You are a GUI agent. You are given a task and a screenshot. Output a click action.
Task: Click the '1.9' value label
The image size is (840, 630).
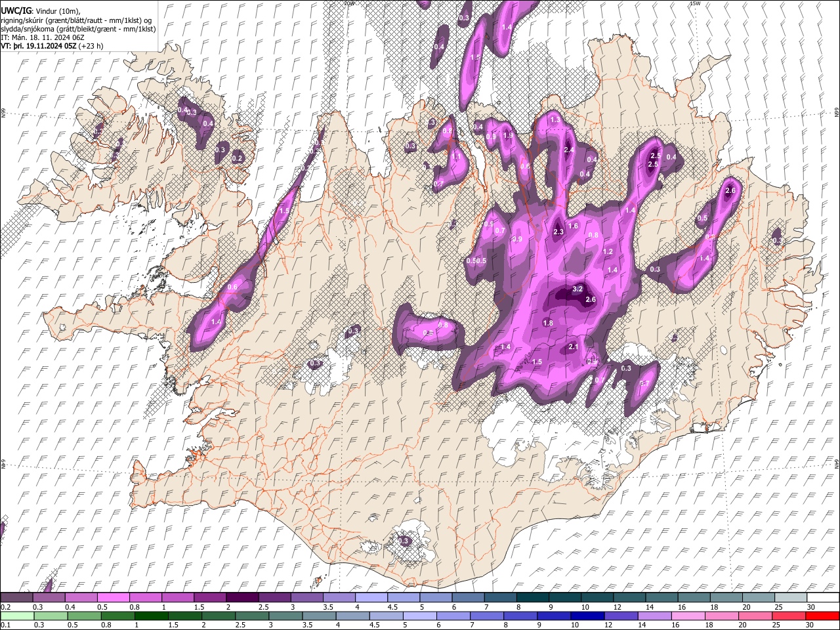(x=507, y=136)
